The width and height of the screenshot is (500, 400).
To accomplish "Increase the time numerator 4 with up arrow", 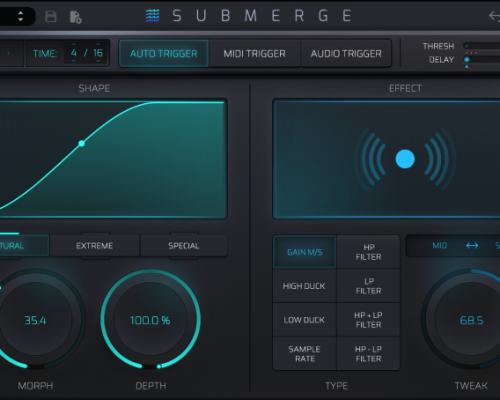I will [74, 44].
